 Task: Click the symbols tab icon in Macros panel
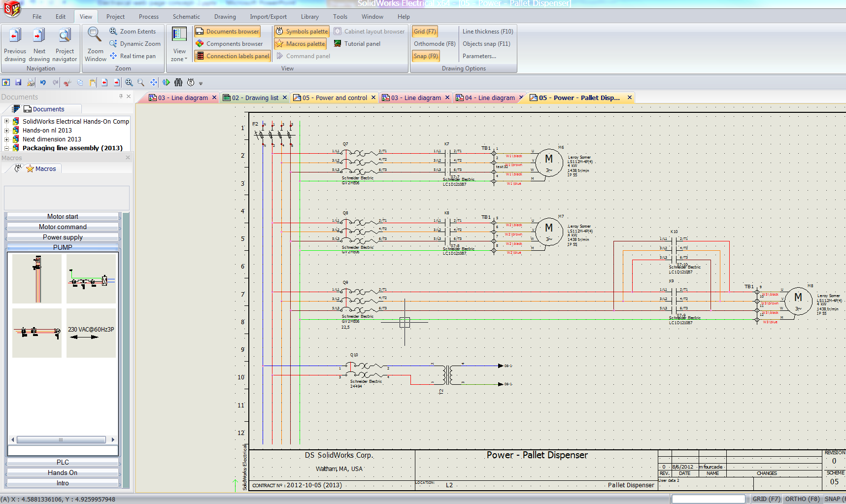pyautogui.click(x=18, y=168)
